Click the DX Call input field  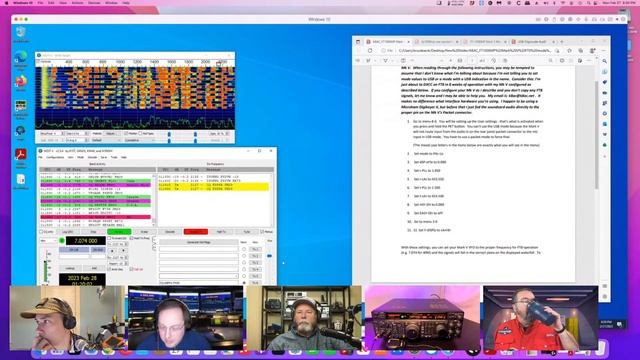click(x=73, y=257)
